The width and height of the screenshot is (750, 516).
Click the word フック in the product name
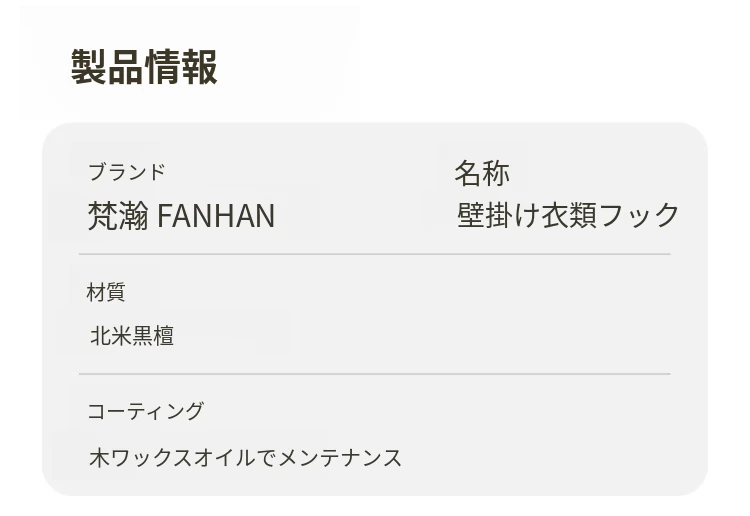pyautogui.click(x=639, y=215)
